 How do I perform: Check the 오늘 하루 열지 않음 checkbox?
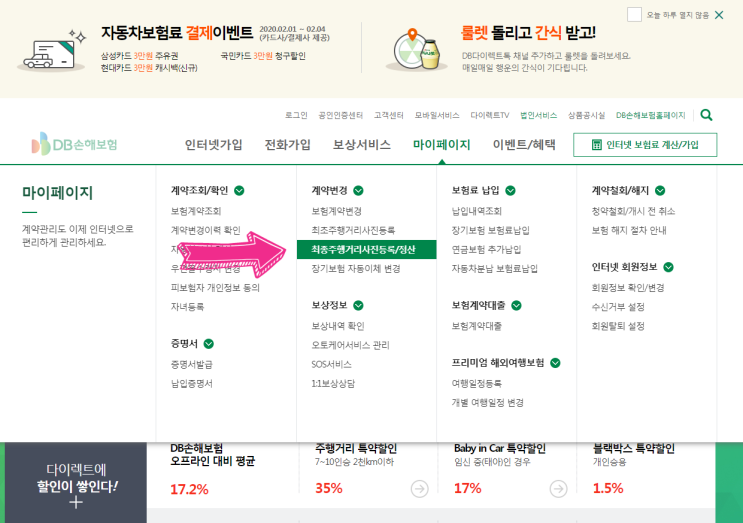click(x=634, y=15)
